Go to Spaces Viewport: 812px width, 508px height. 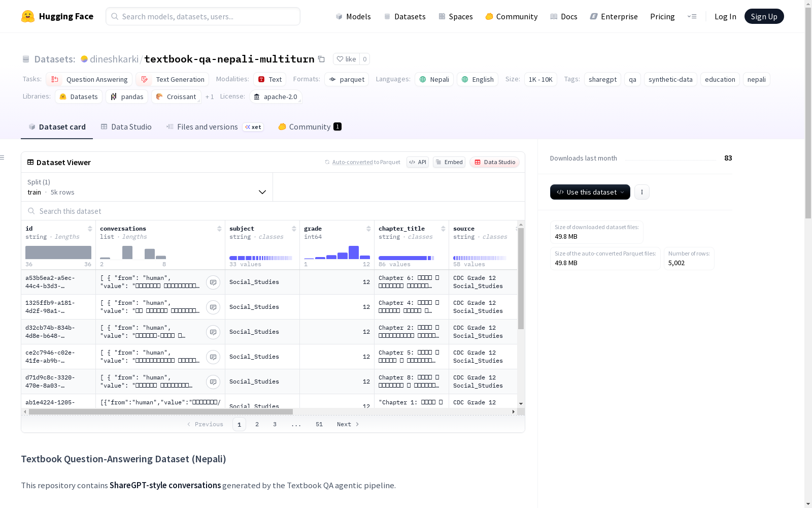455,16
